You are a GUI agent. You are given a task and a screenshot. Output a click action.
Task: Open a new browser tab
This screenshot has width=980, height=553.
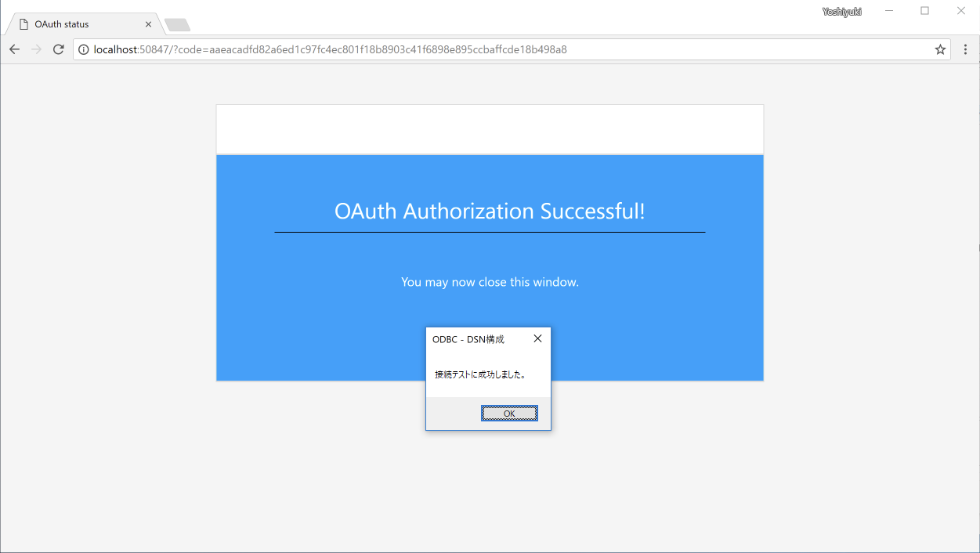176,24
